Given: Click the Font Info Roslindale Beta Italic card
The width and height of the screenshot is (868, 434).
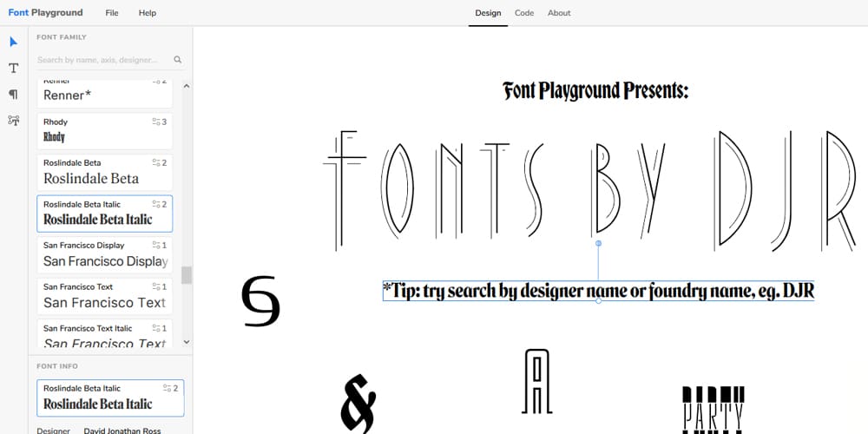Looking at the screenshot, I should (110, 398).
